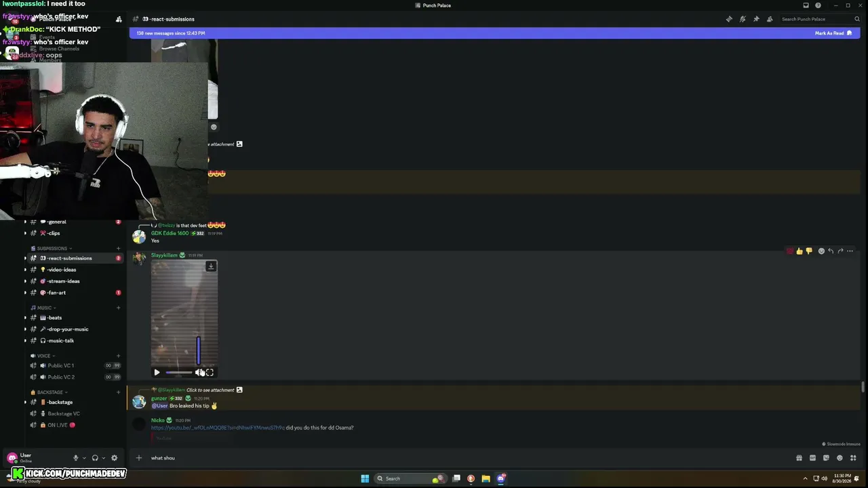Toggle microphone mute in user panel

(x=76, y=458)
